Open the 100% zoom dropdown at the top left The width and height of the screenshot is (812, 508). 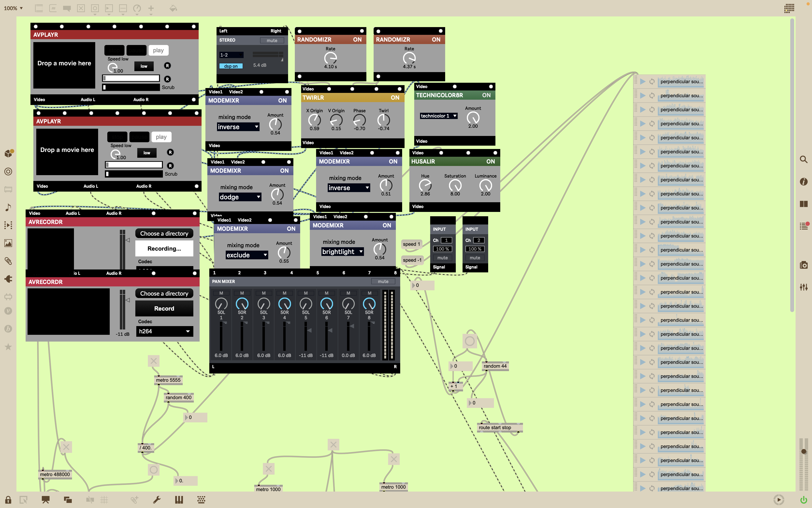(x=14, y=8)
